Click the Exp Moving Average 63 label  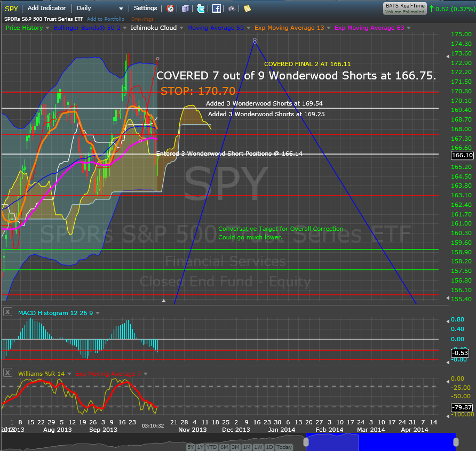pos(369,28)
